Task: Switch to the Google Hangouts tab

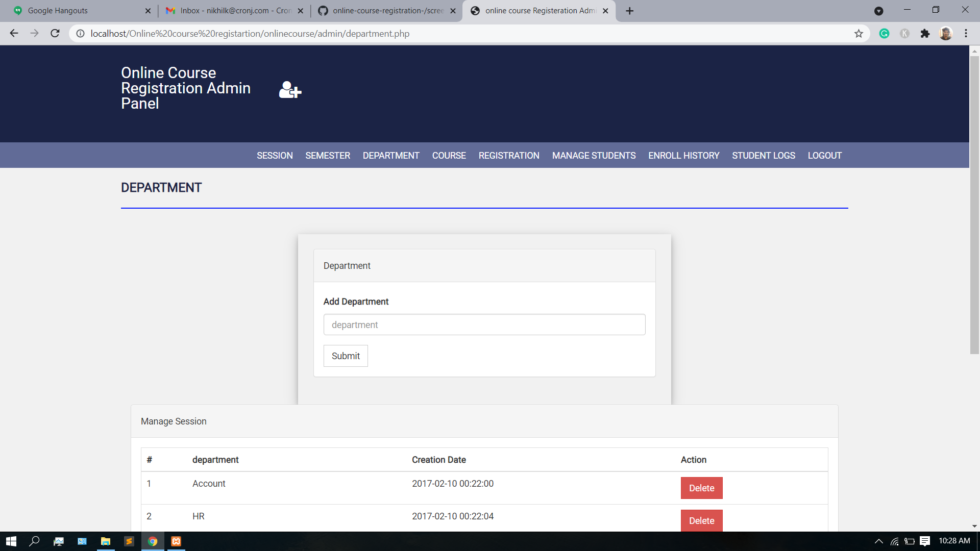Action: (x=77, y=11)
